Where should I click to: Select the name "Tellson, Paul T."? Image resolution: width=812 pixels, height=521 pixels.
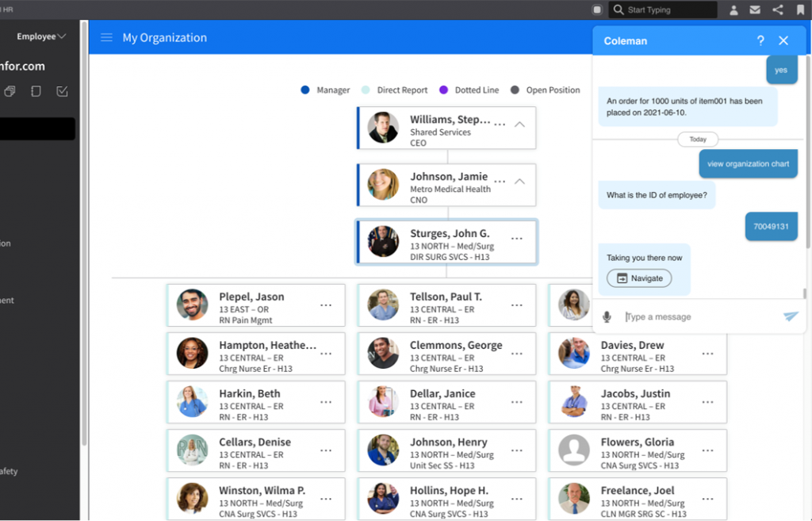click(446, 297)
